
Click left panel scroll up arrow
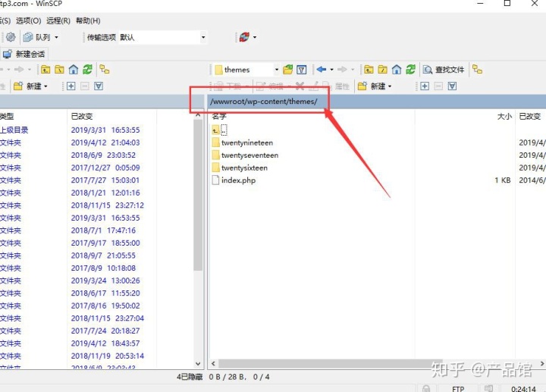pos(198,114)
